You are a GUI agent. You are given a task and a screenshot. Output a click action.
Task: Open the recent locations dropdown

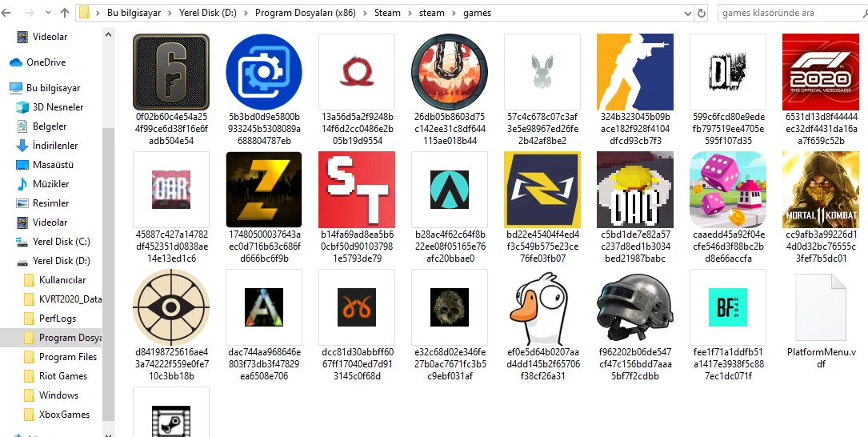(x=48, y=13)
